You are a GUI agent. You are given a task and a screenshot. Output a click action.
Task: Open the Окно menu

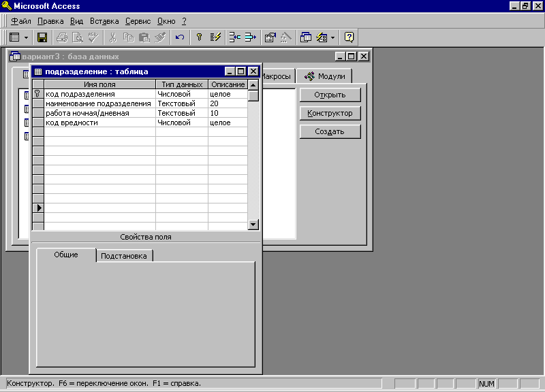point(166,21)
